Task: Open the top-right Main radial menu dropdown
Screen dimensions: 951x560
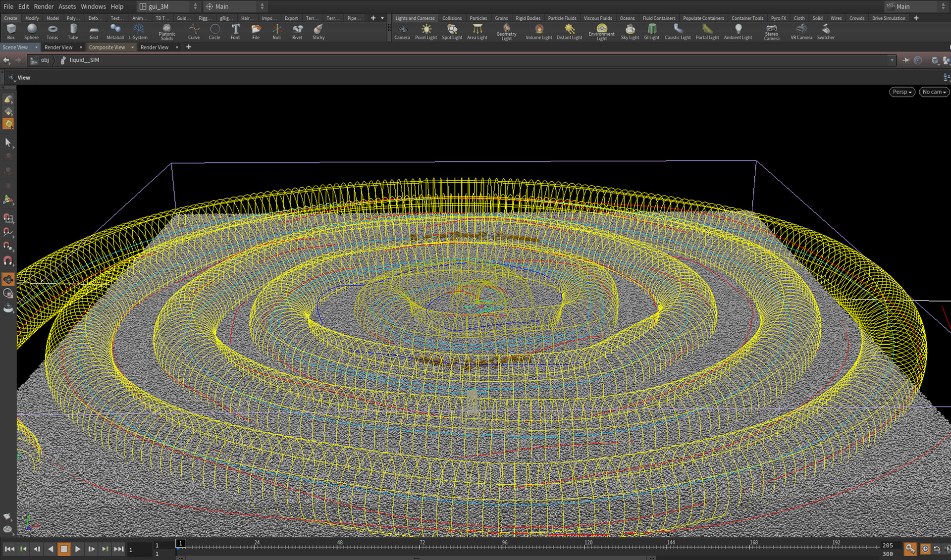Action: click(916, 6)
